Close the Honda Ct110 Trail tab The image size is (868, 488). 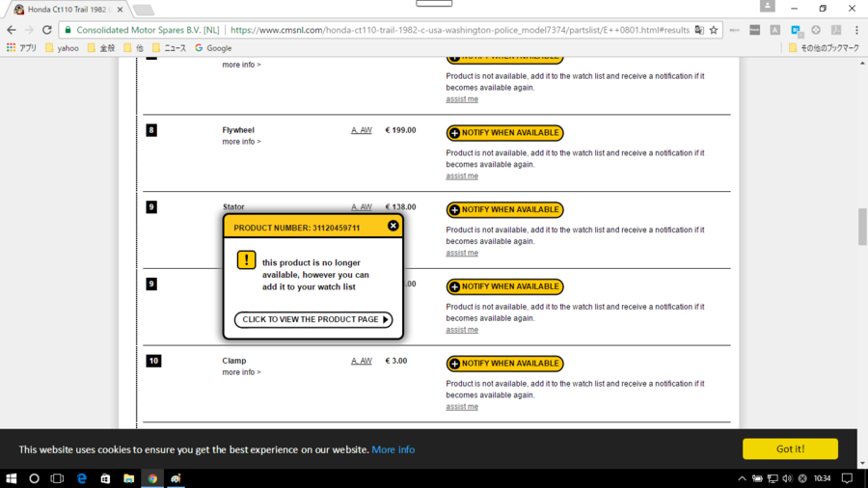tap(121, 10)
